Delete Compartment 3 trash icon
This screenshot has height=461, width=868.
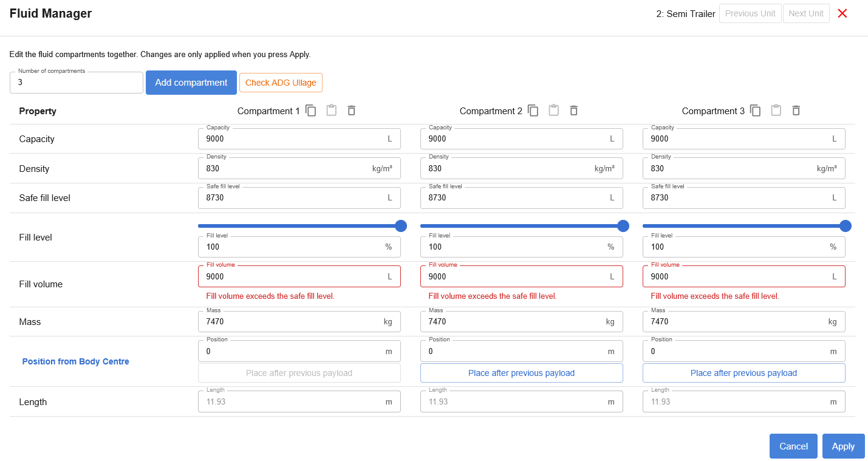796,111
